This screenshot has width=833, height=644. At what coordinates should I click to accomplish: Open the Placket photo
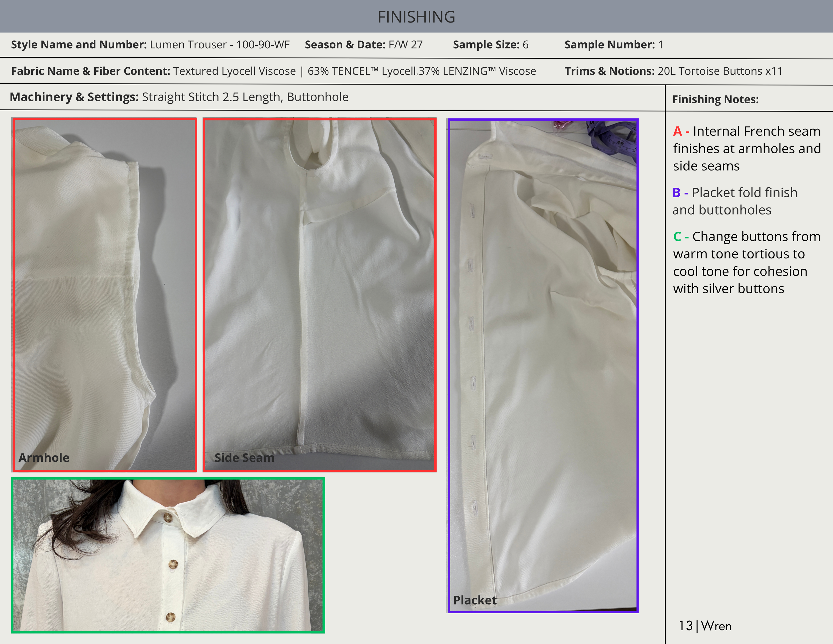point(542,365)
